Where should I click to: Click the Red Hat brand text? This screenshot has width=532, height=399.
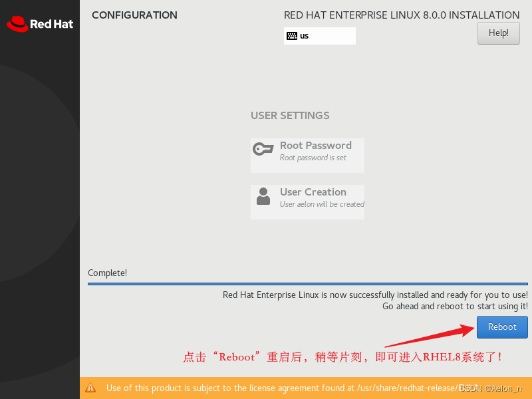[52, 24]
